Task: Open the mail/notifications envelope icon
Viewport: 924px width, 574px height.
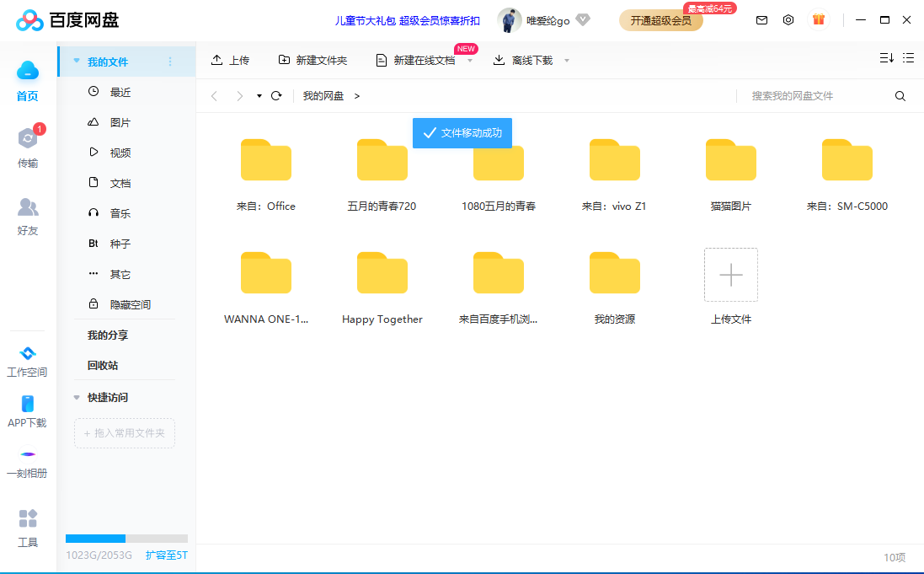Action: pos(761,19)
